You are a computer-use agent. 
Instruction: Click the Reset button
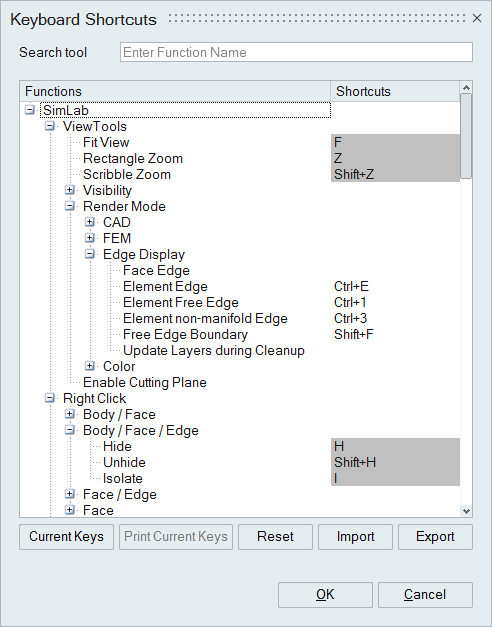tap(275, 537)
